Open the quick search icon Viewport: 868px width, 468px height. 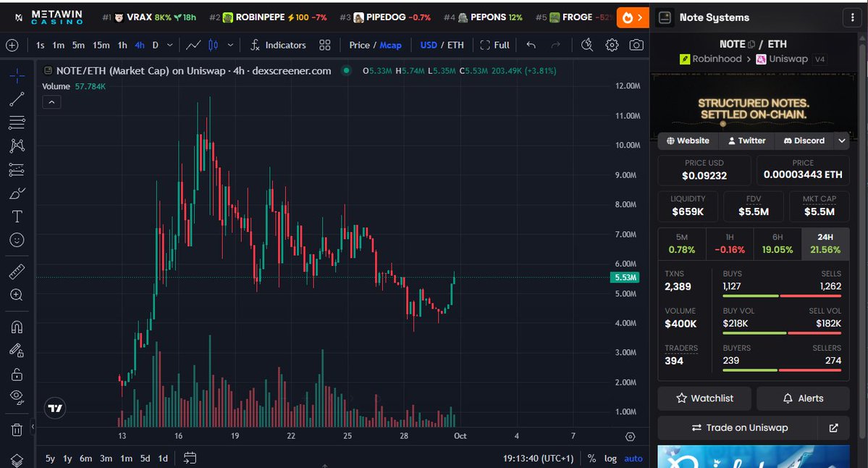[x=587, y=46]
